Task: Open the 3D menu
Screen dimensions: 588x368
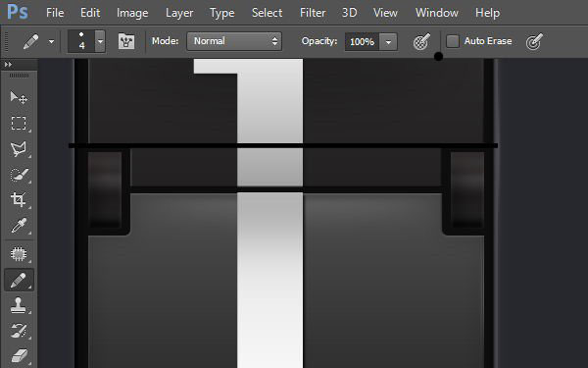Action: pyautogui.click(x=349, y=13)
